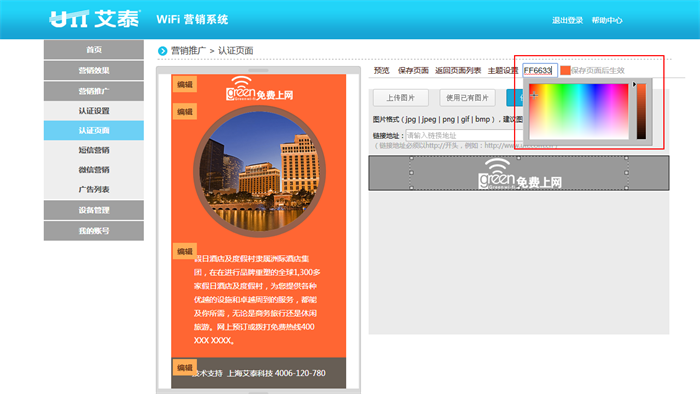The width and height of the screenshot is (700, 394).
Task: Click the 编辑 tag on the footer bar
Action: click(x=184, y=368)
